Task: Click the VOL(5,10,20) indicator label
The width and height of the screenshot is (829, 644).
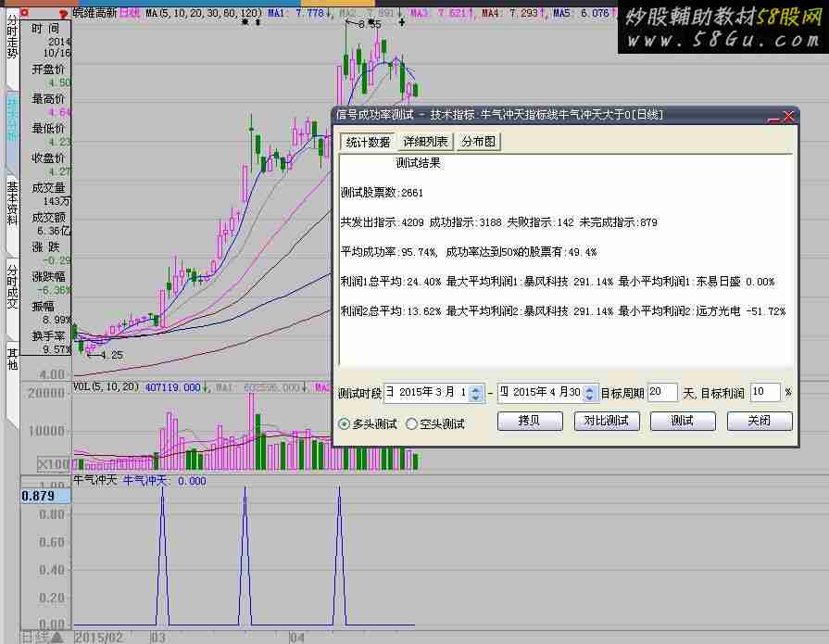Action: coord(106,386)
